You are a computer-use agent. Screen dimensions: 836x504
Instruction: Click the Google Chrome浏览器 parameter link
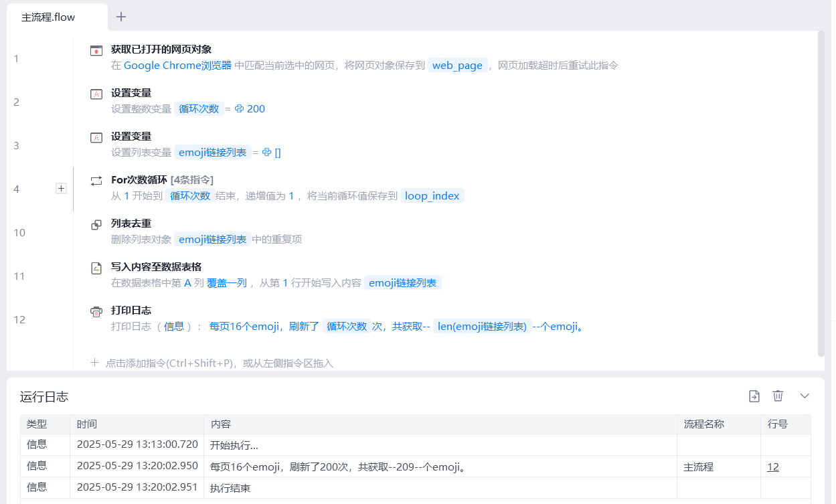point(177,66)
